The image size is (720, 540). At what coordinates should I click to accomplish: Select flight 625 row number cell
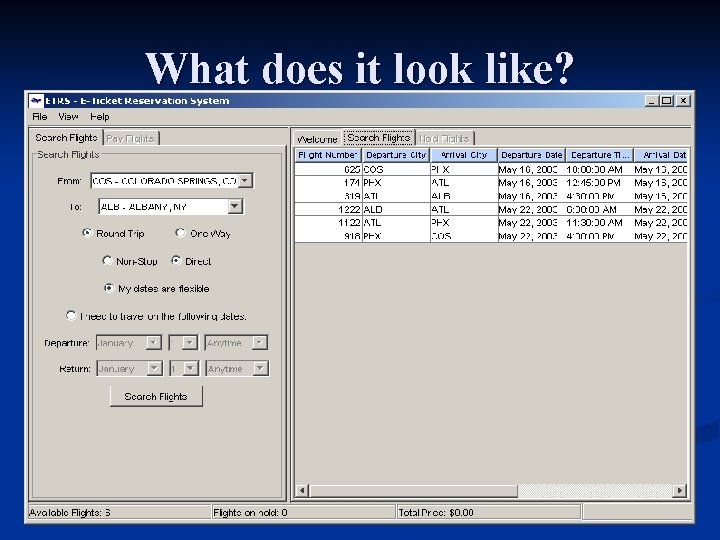coord(328,169)
